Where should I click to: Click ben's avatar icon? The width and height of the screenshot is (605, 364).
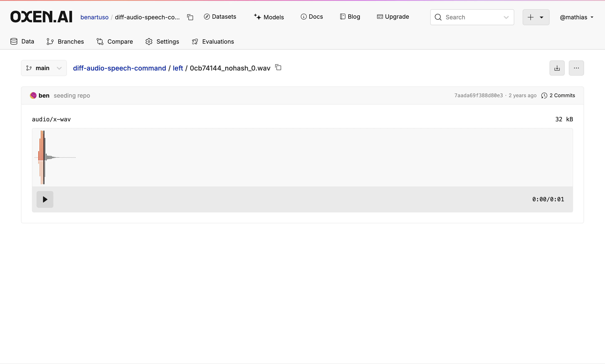click(x=33, y=96)
